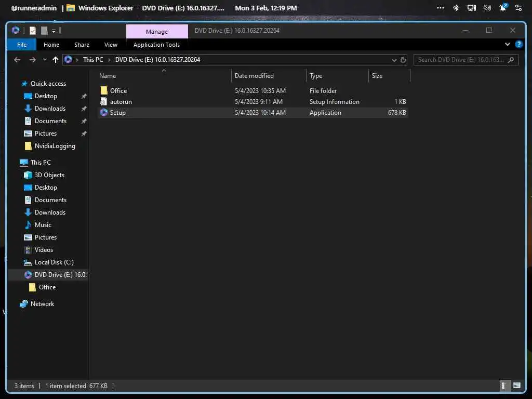Click the autorun type Setup Information
The width and height of the screenshot is (532, 399).
coord(334,102)
